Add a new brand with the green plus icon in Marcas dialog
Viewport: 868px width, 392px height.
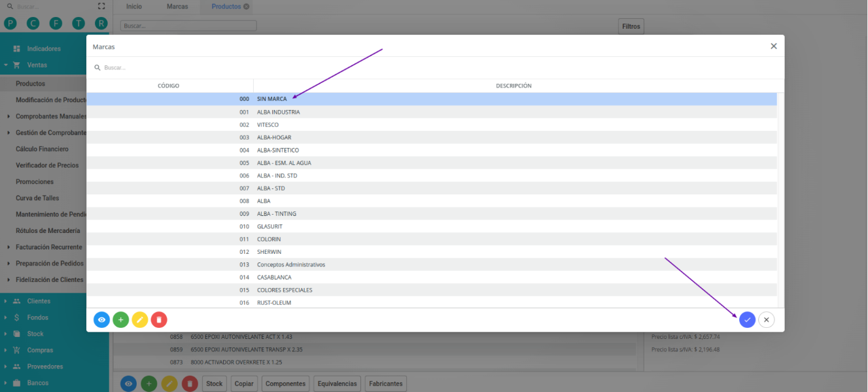point(120,320)
